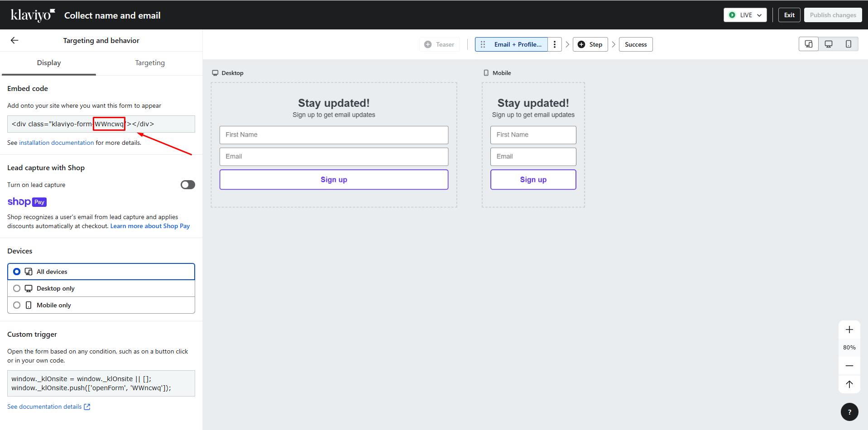Click the First Name field in desktop preview
Image resolution: width=868 pixels, height=430 pixels.
click(334, 135)
